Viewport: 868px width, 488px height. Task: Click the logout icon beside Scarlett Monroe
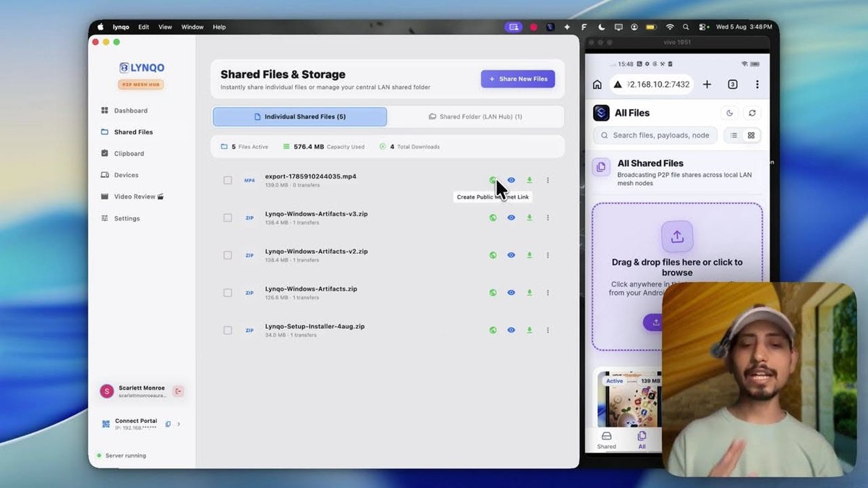pos(178,391)
